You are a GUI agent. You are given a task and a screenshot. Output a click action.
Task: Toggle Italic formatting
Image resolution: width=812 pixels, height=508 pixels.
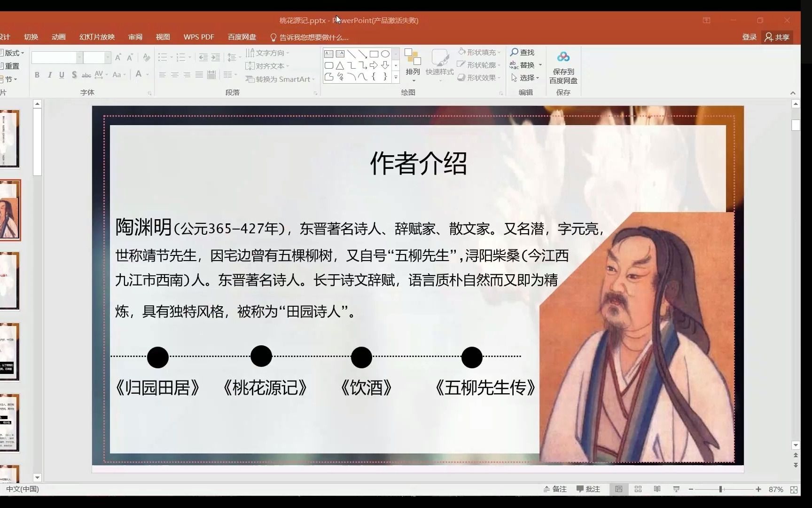49,75
